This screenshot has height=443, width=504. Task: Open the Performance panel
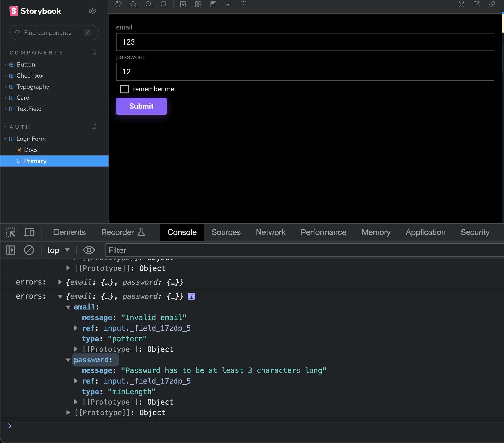coord(323,232)
